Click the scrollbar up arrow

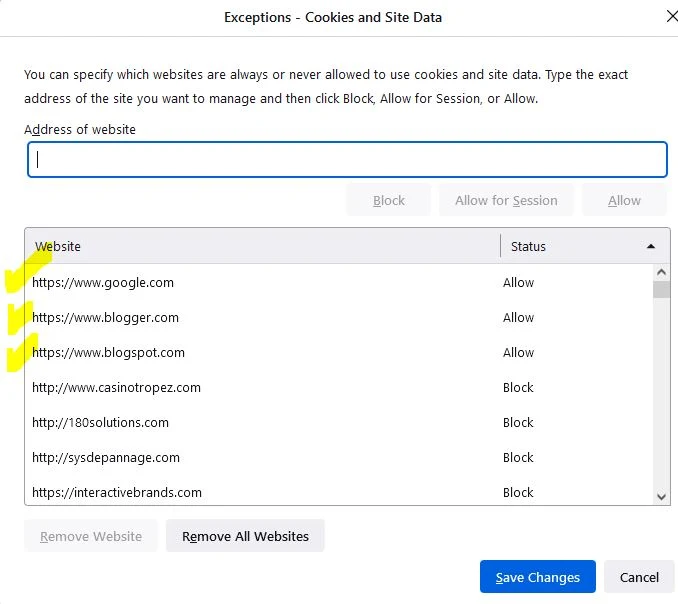point(661,272)
